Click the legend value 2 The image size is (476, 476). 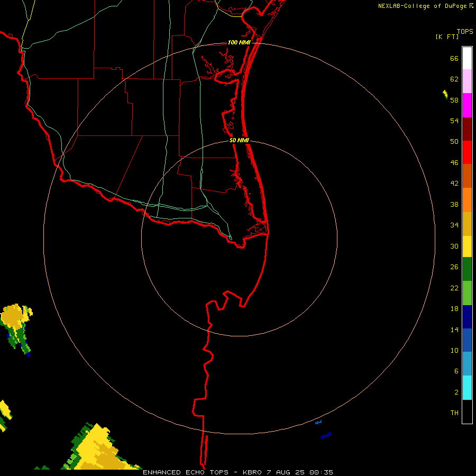tap(456, 392)
